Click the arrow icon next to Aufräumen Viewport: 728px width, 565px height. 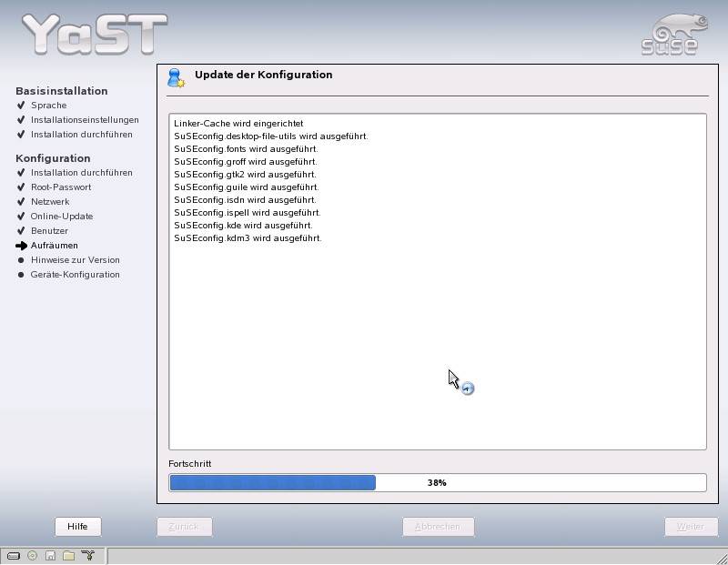pos(21,246)
